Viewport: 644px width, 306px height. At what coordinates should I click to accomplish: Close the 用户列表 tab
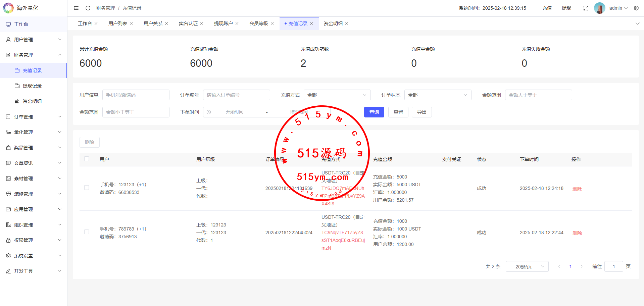131,23
